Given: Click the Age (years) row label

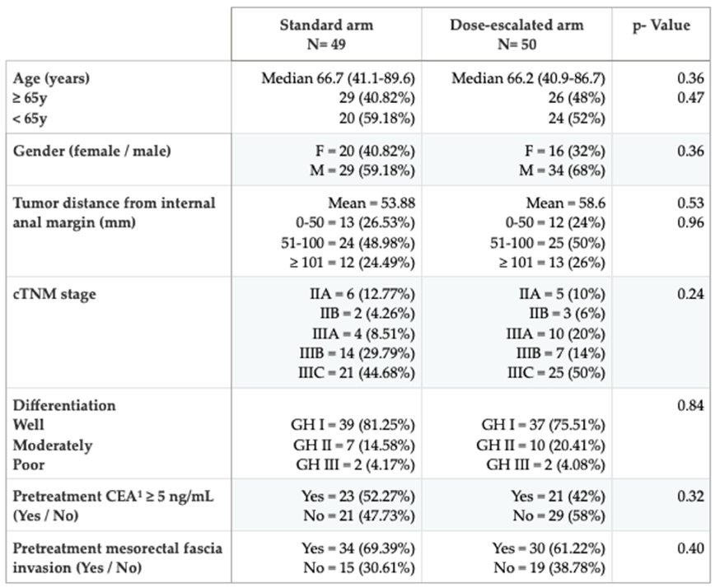Looking at the screenshot, I should 52,79.
